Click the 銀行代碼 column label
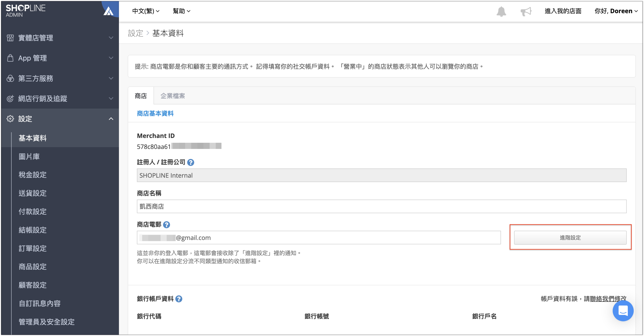The width and height of the screenshot is (644, 336). [x=149, y=316]
